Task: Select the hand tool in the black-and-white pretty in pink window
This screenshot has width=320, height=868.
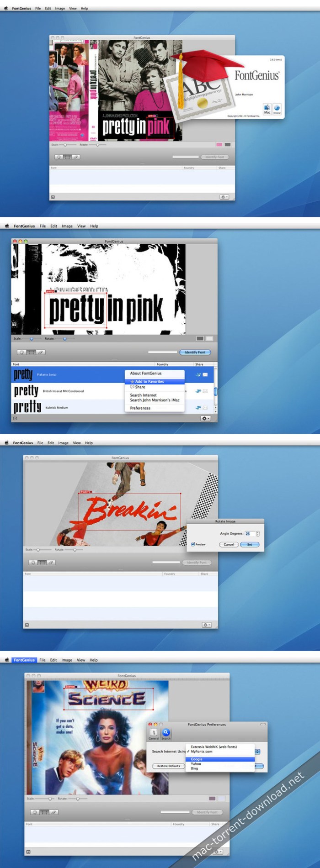Action: [x=21, y=352]
